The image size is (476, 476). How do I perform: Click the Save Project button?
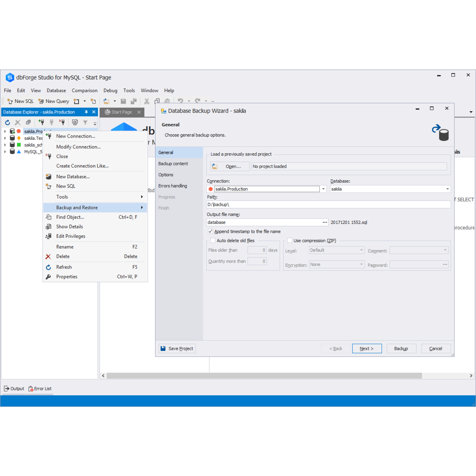tap(177, 348)
